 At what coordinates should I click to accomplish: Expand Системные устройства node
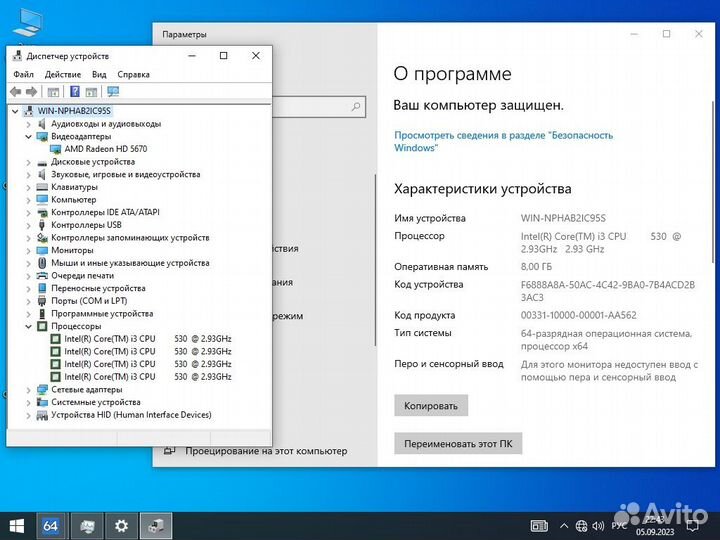coord(28,402)
